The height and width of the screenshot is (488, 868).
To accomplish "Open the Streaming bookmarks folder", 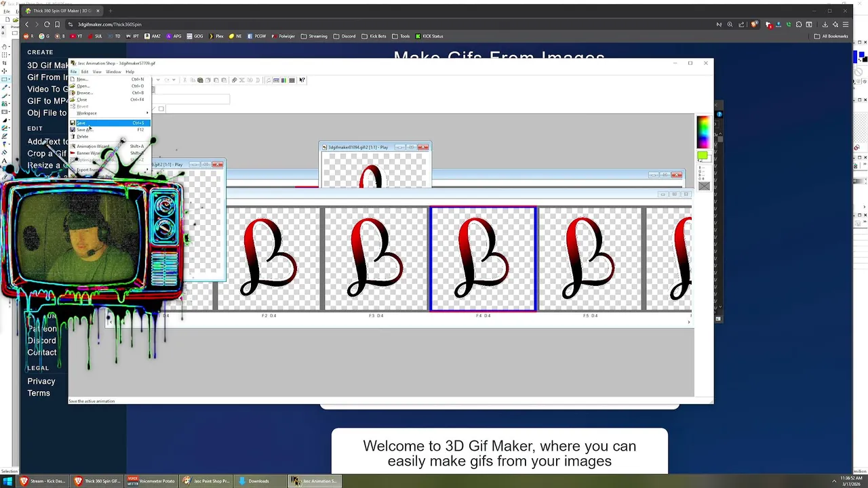I will pyautogui.click(x=314, y=36).
